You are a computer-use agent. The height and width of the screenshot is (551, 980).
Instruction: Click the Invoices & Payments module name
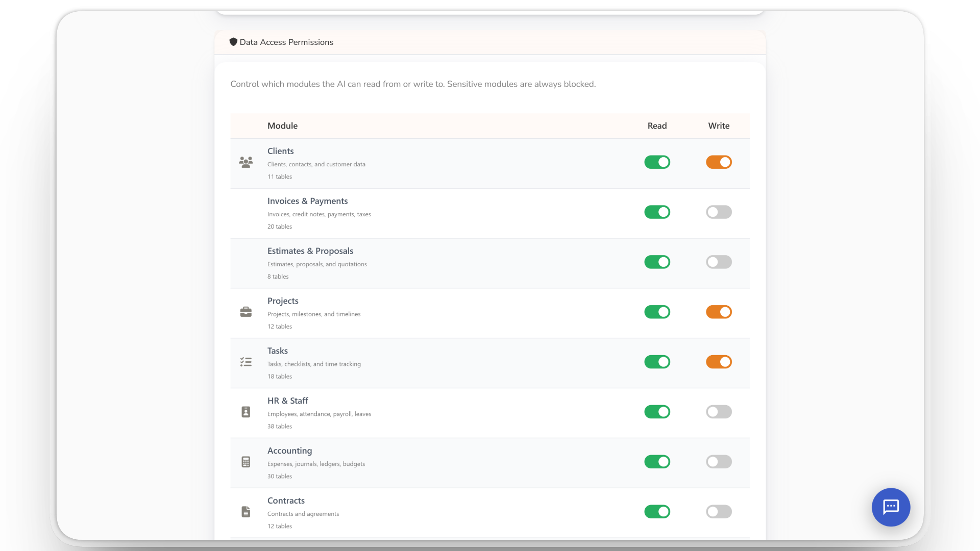(307, 201)
